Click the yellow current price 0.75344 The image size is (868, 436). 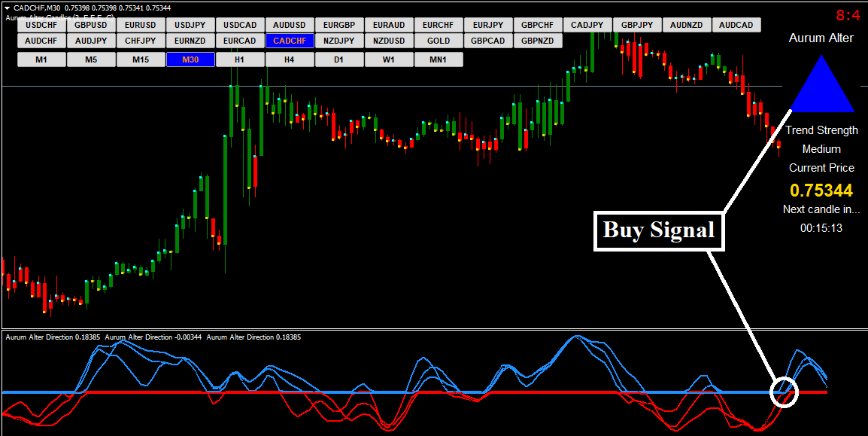[x=821, y=190]
